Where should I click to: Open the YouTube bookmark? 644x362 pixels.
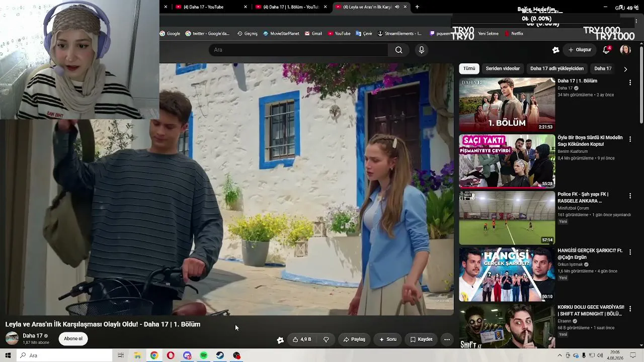(339, 34)
